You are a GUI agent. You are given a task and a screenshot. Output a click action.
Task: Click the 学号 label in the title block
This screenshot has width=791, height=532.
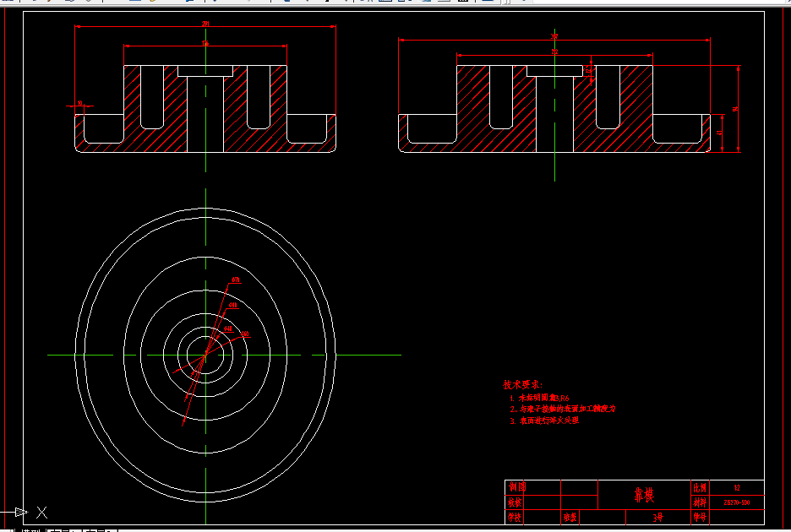click(x=700, y=518)
